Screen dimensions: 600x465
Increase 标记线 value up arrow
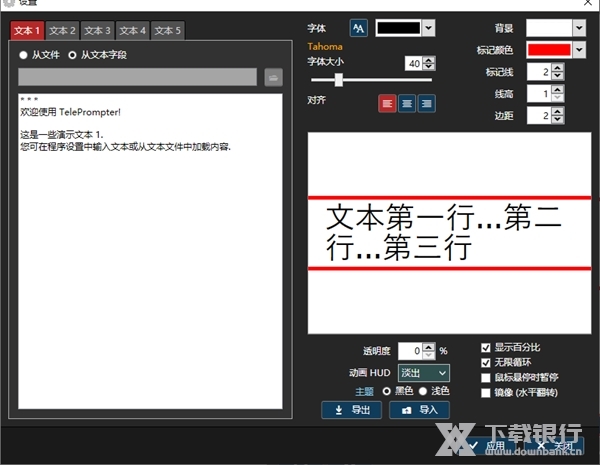point(558,68)
